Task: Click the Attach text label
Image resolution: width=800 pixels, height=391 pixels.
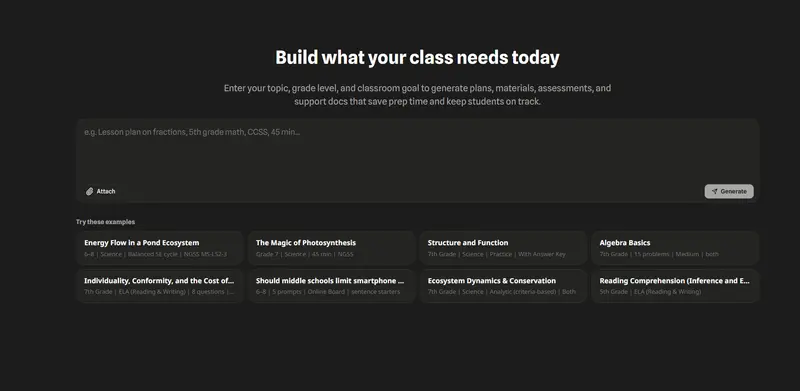Action: pos(106,191)
